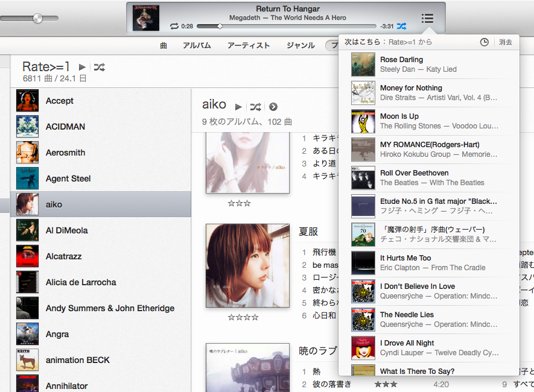Open the 夏服 album cover

pos(247,265)
